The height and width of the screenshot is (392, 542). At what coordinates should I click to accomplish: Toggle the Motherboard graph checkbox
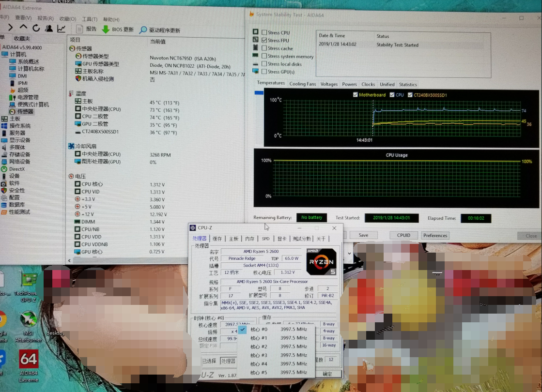coord(356,95)
